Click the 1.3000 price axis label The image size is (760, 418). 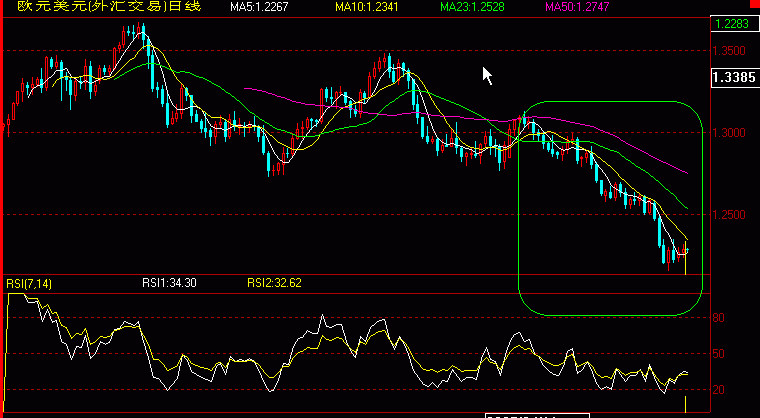click(x=728, y=132)
